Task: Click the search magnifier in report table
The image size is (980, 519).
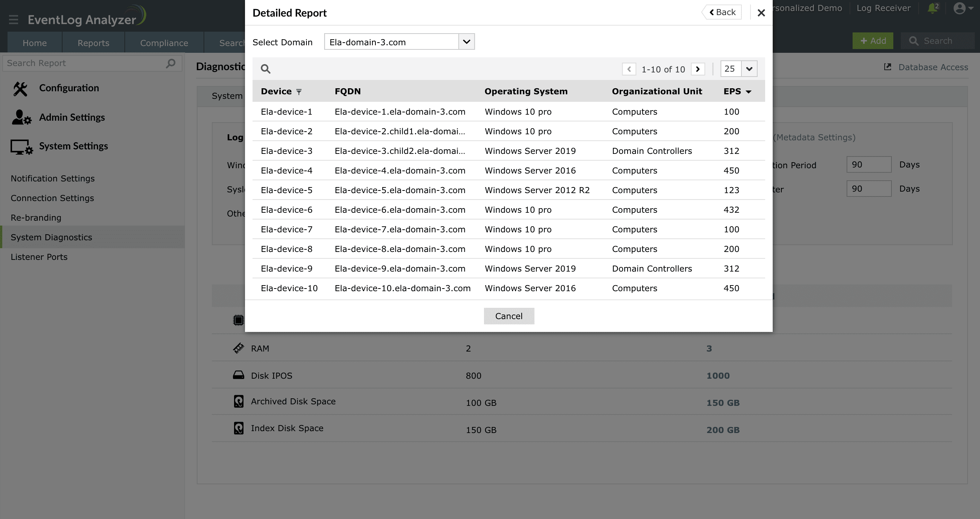Action: pos(265,69)
